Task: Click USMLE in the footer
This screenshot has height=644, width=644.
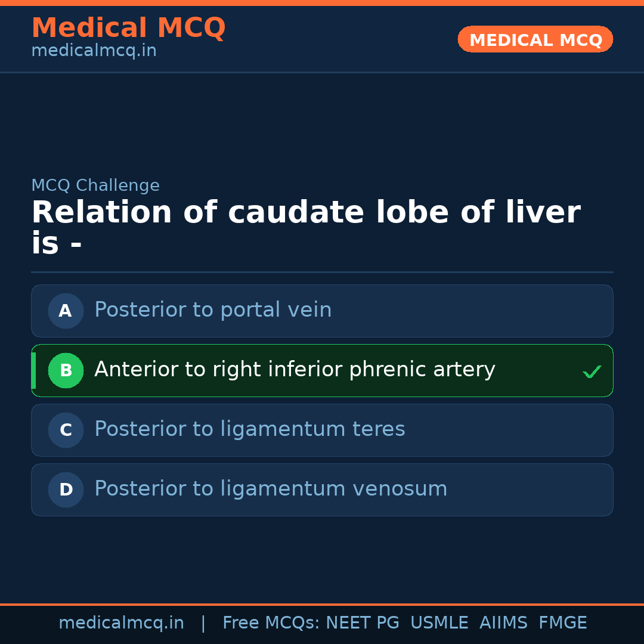Action: click(439, 623)
